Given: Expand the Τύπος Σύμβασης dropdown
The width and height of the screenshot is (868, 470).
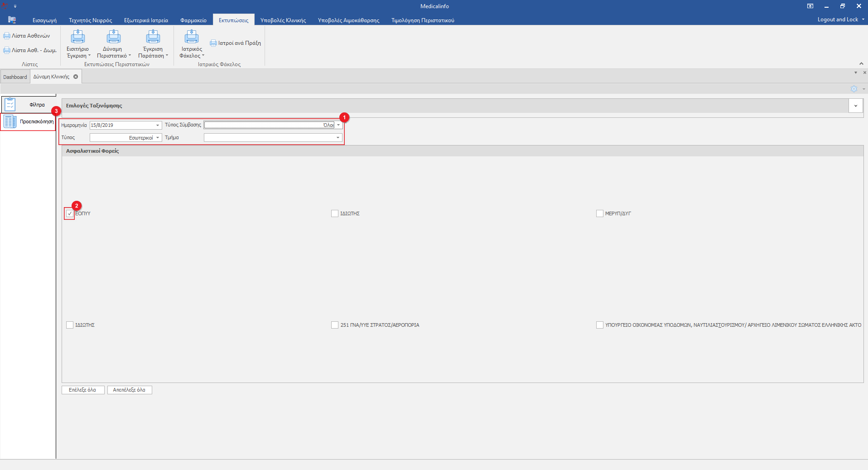Looking at the screenshot, I should [338, 125].
